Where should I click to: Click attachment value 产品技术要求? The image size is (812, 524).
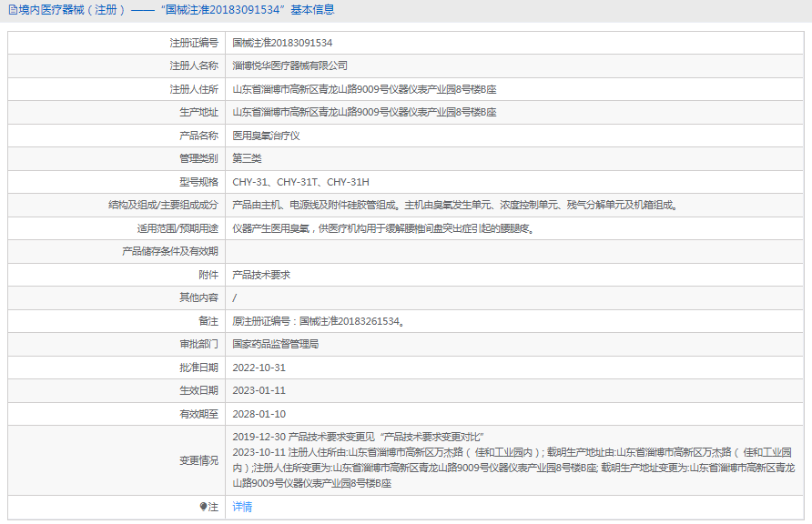[261, 275]
